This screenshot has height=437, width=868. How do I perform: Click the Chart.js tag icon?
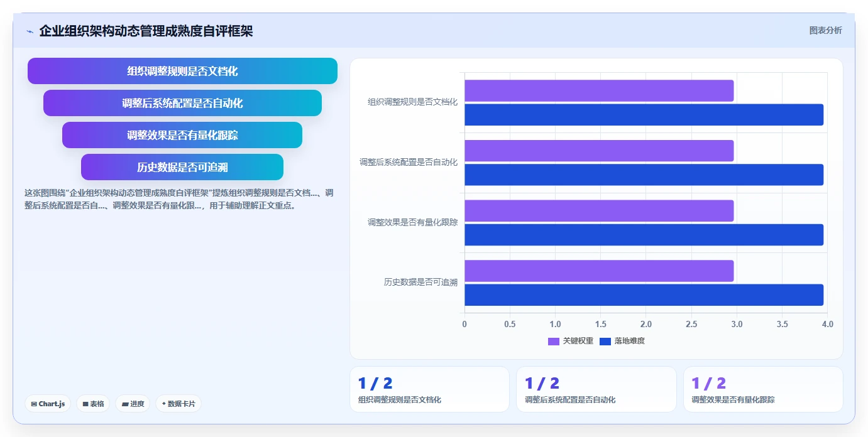pos(34,404)
